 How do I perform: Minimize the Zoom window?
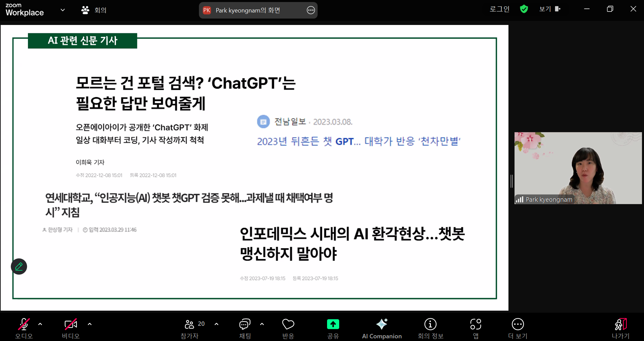(587, 9)
